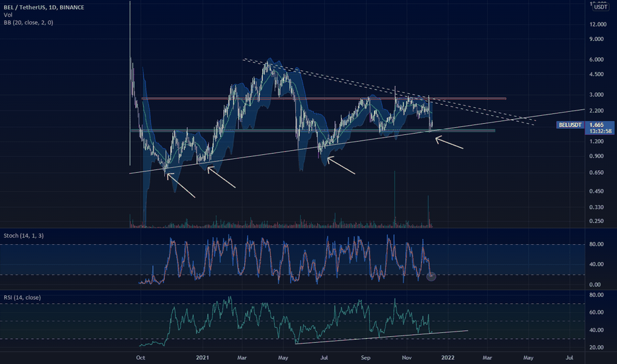Click the 0.650 price scale label

point(596,172)
